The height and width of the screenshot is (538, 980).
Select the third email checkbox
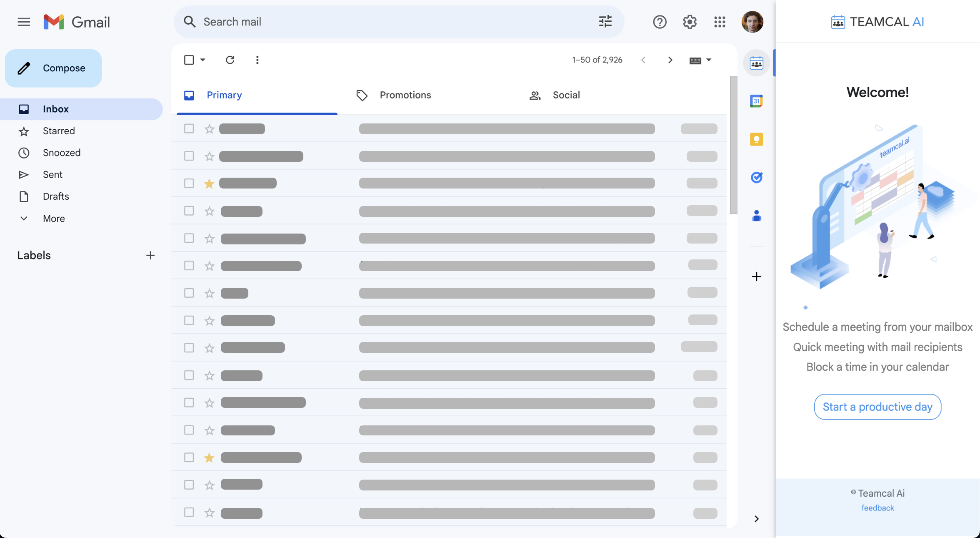pyautogui.click(x=189, y=183)
